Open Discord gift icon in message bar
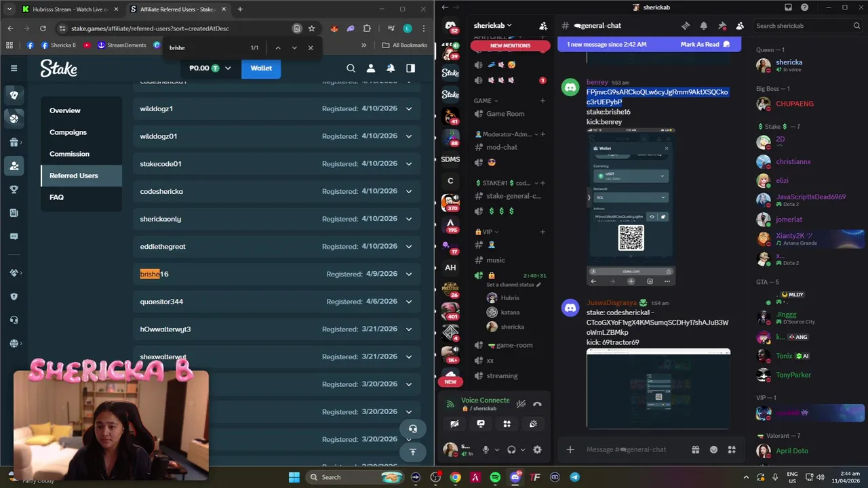The height and width of the screenshot is (488, 868). (x=695, y=449)
